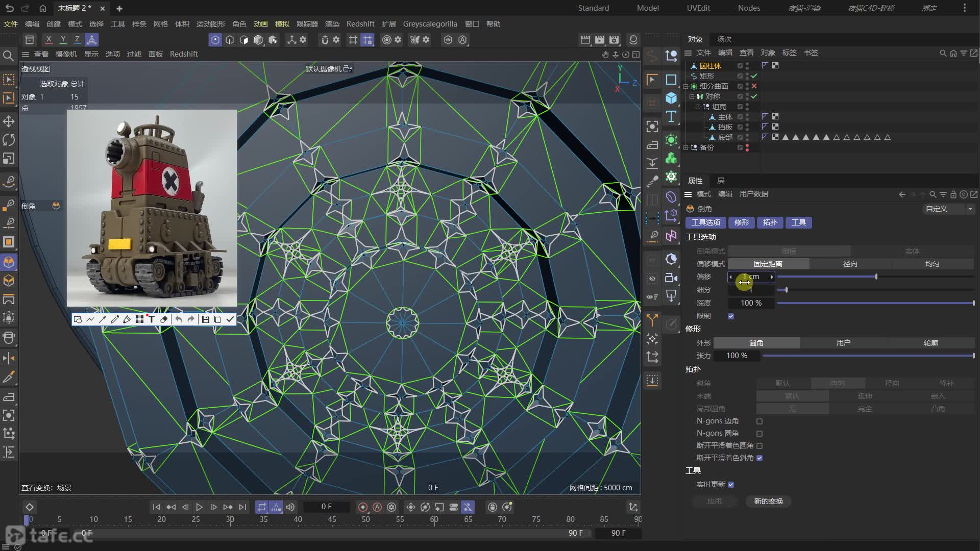Toggle the 限制 checkbox

click(731, 316)
